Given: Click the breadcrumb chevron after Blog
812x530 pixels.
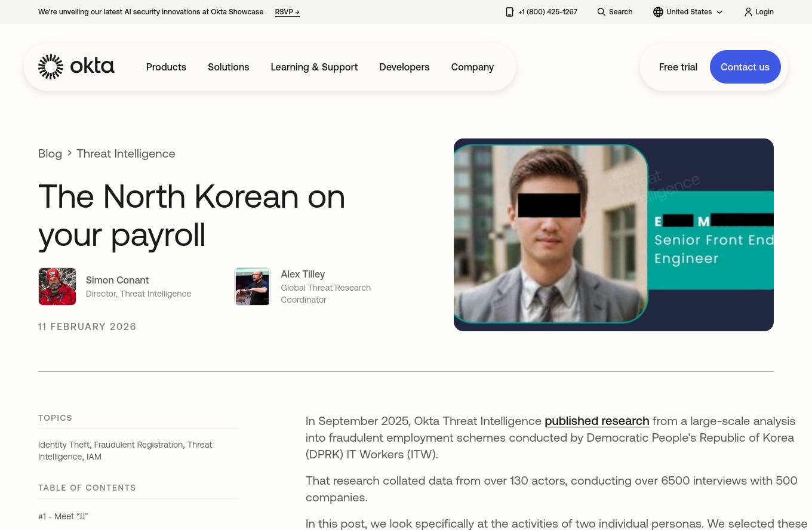Looking at the screenshot, I should (x=69, y=153).
